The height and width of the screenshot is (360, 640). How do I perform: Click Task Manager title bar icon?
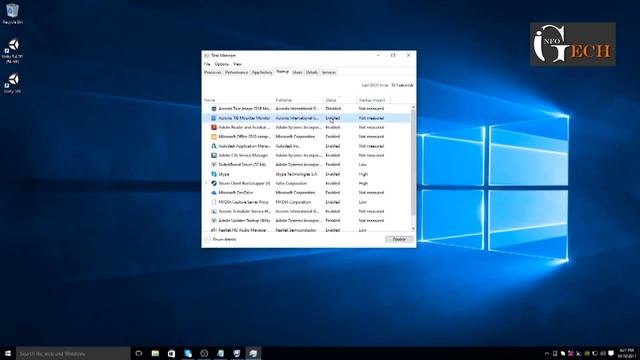pyautogui.click(x=207, y=56)
